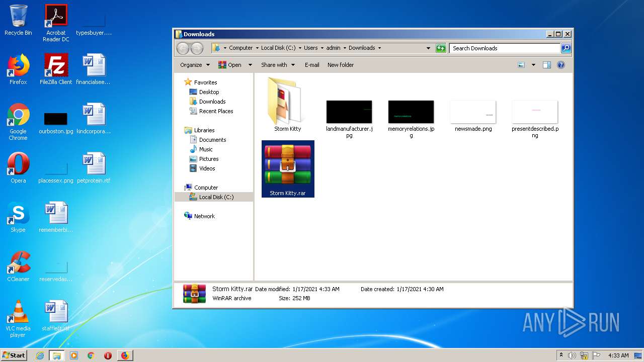Launch Internet Explorer from the taskbar
Viewport: 644px width, 362px height.
pyautogui.click(x=40, y=355)
